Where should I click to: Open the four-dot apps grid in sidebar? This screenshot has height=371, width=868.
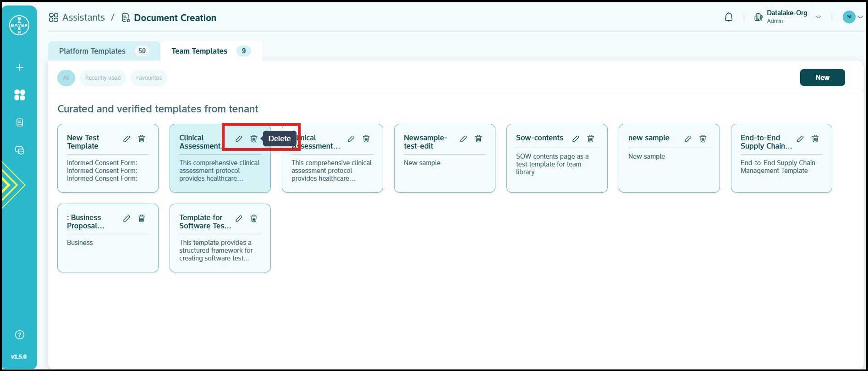tap(19, 95)
